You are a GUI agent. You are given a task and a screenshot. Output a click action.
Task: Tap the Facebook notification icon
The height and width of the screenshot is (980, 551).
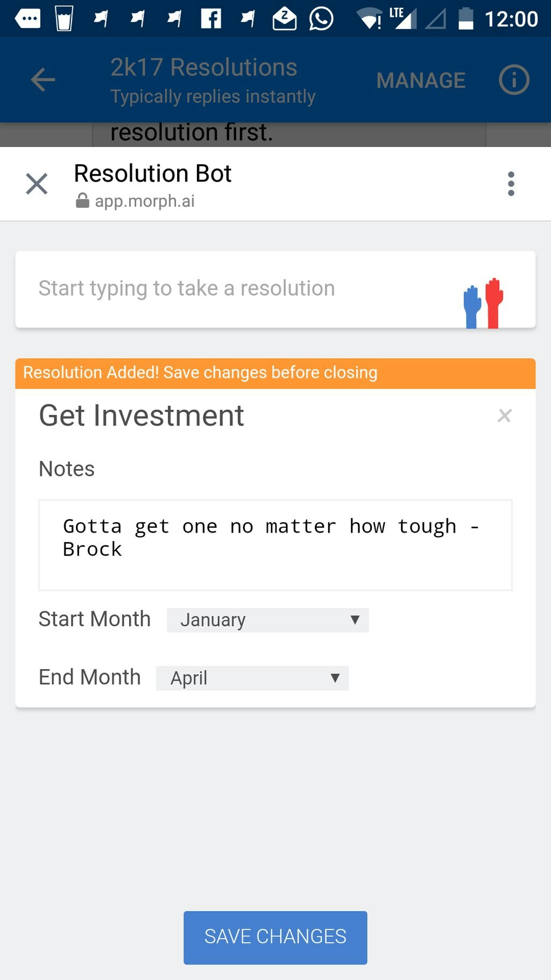click(211, 19)
